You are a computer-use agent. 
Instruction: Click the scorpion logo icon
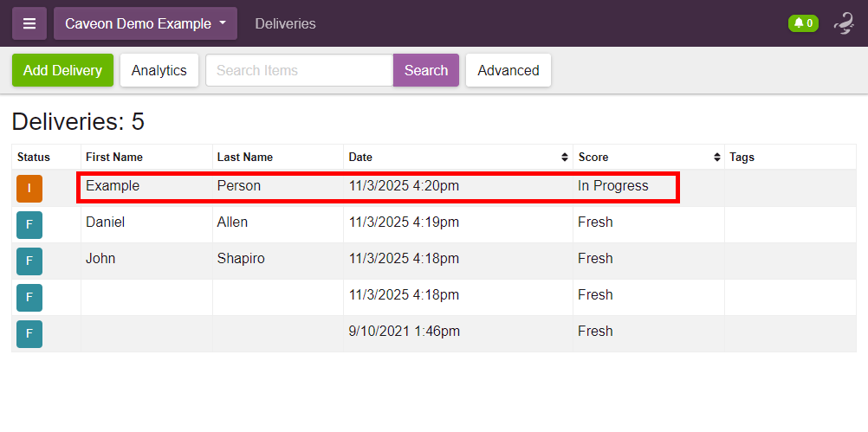[844, 23]
